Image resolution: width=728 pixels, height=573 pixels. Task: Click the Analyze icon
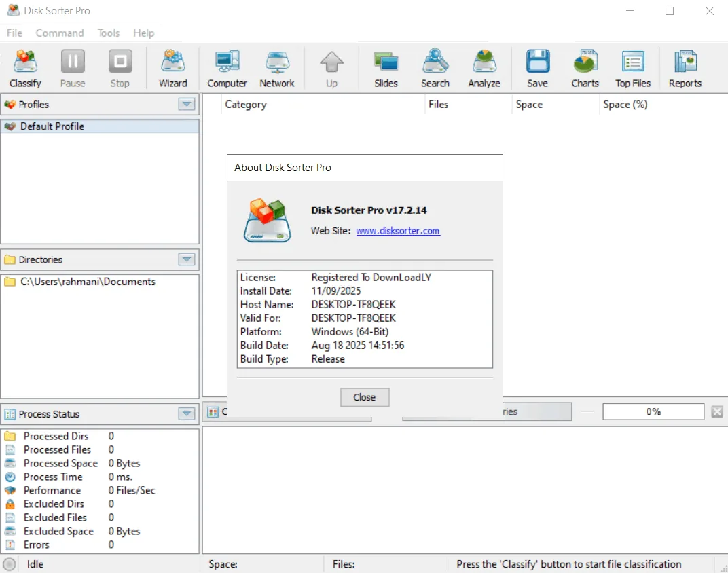(484, 68)
